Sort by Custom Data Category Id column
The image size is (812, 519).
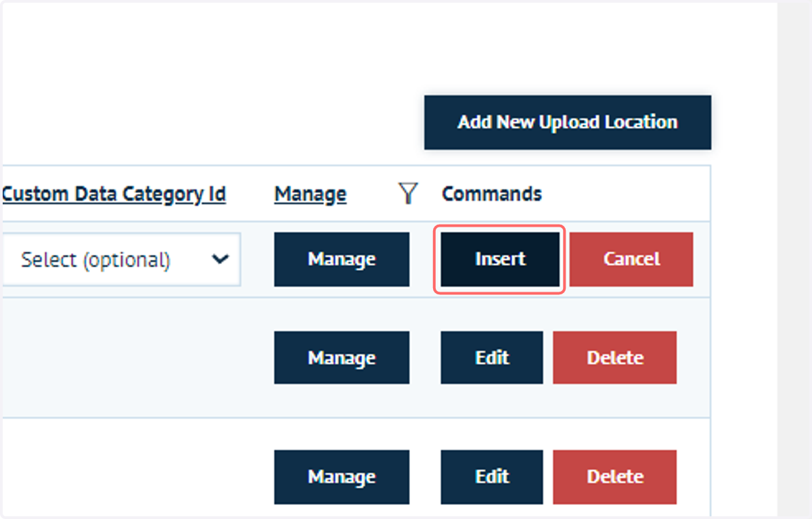(114, 194)
